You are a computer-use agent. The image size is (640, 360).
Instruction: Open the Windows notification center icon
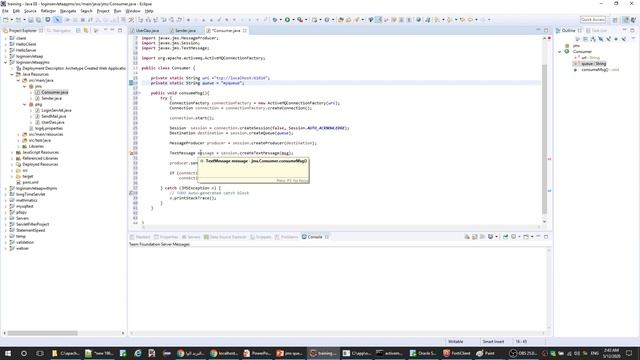(629, 353)
